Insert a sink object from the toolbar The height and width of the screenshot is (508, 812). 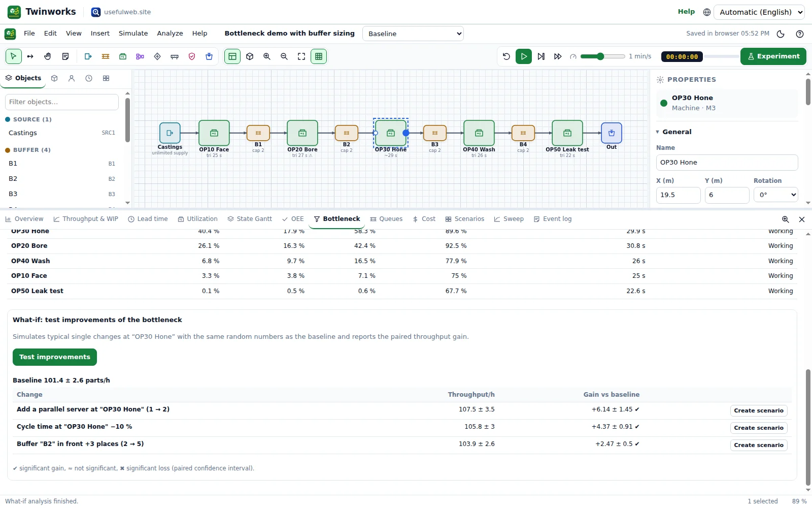coord(209,56)
